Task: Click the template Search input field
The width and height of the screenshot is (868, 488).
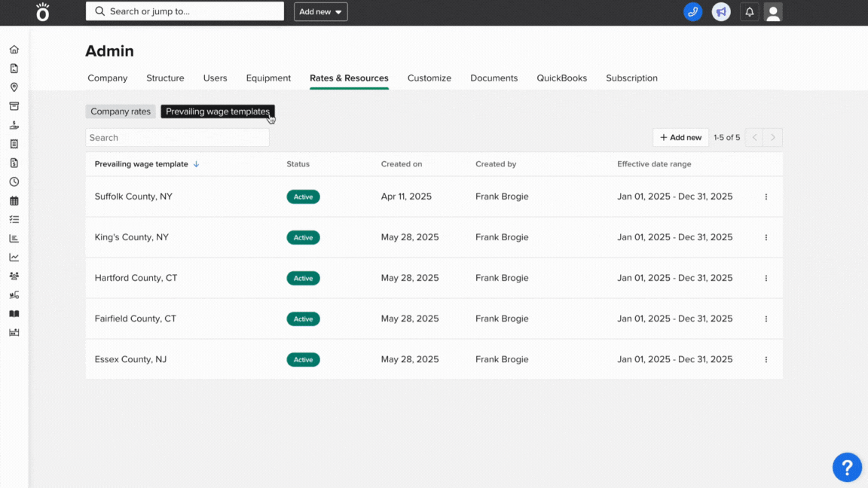Action: click(x=177, y=138)
